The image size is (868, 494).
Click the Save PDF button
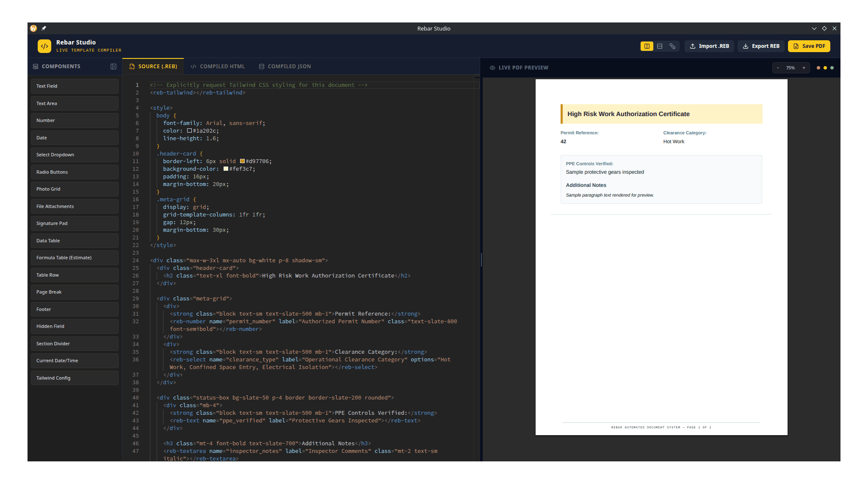[x=809, y=46]
